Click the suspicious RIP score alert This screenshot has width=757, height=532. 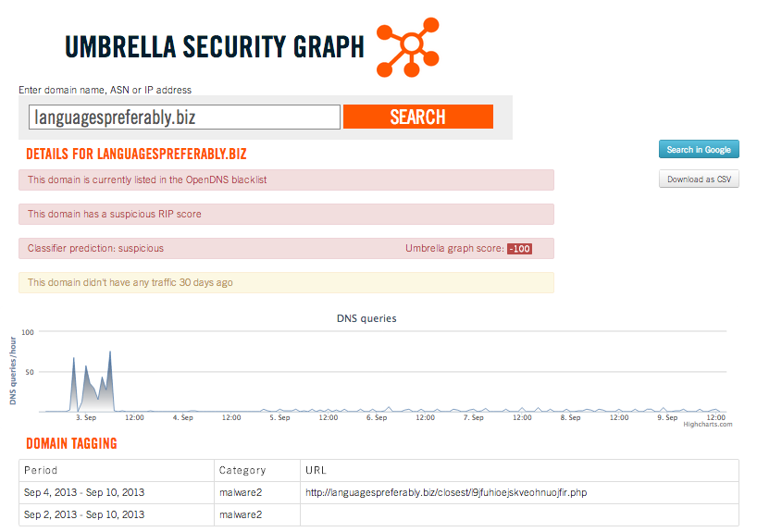pyautogui.click(x=286, y=214)
